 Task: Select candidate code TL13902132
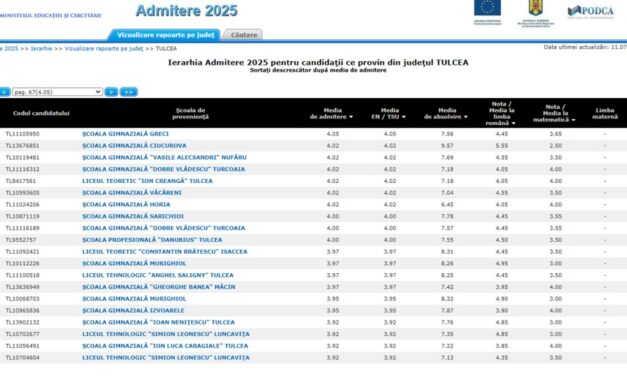pos(22,322)
